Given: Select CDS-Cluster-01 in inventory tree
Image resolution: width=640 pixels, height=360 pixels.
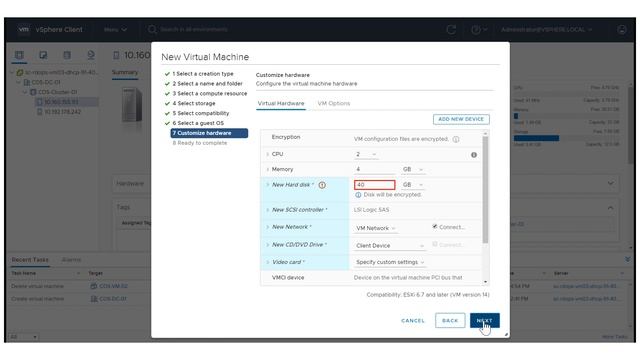Looking at the screenshot, I should click(x=57, y=92).
